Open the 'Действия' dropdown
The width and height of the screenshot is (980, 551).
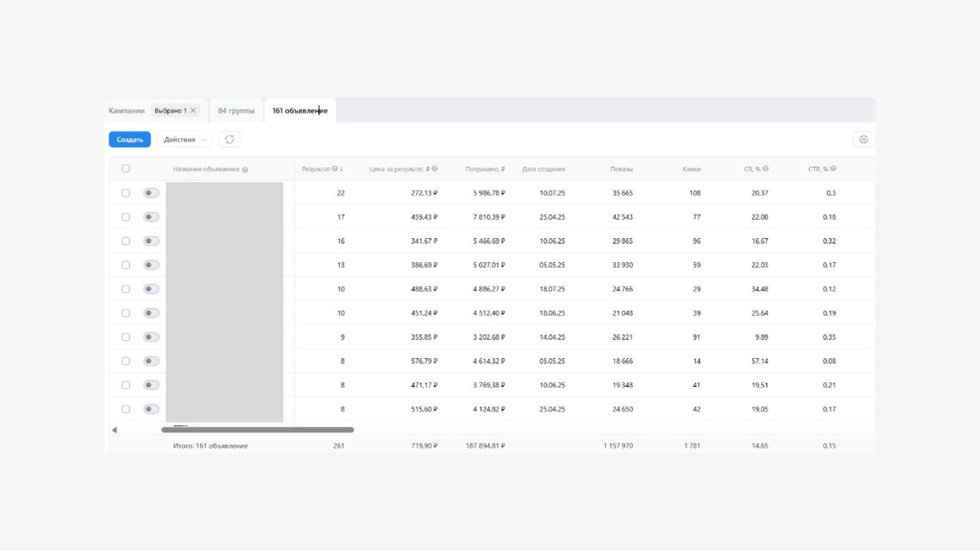point(185,140)
